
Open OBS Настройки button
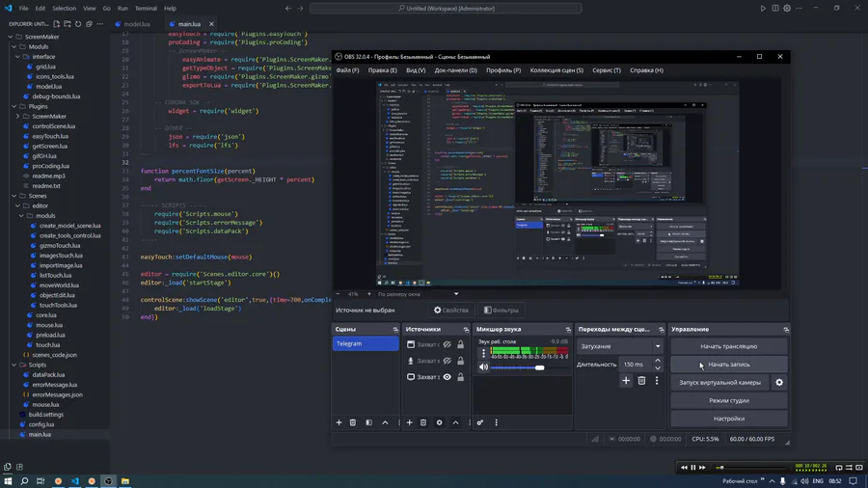click(x=728, y=419)
